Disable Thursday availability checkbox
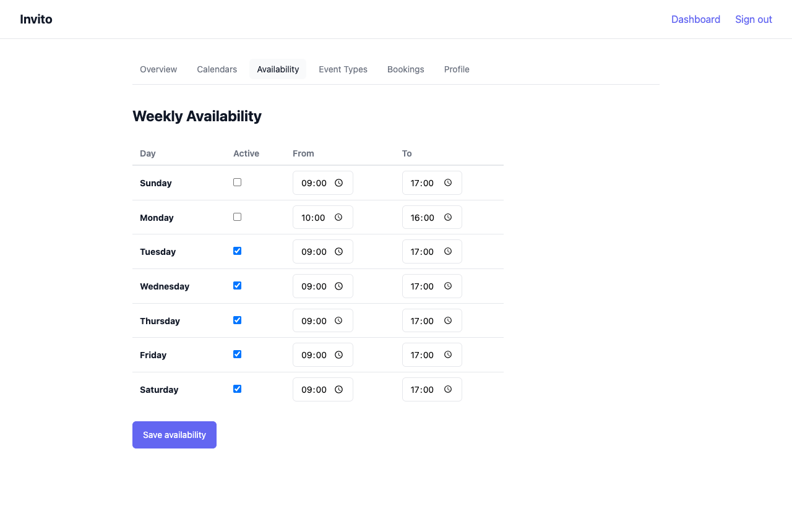The width and height of the screenshot is (792, 532). pyautogui.click(x=237, y=320)
